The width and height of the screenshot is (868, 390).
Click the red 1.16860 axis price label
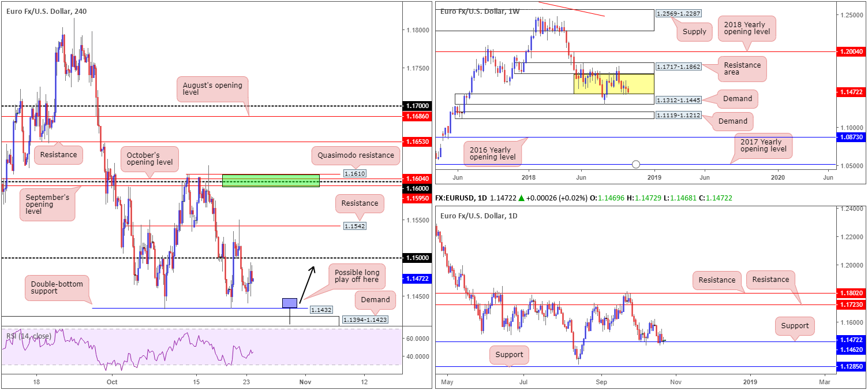(x=417, y=116)
